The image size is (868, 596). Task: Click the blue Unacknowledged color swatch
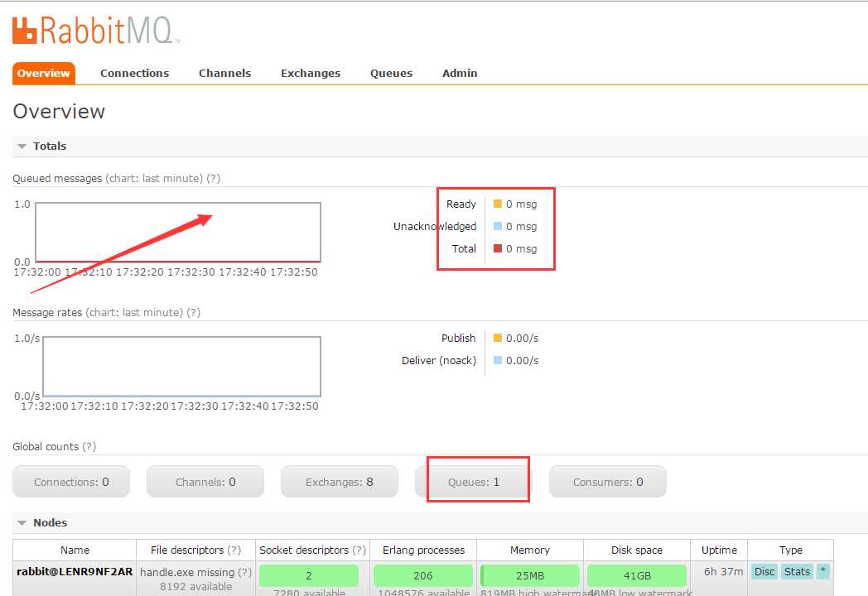(498, 226)
